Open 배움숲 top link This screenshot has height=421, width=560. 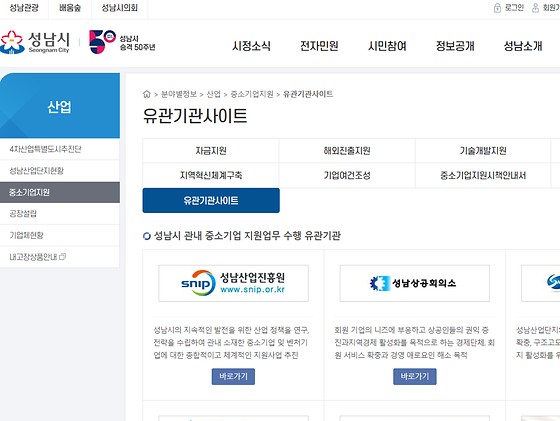point(70,8)
